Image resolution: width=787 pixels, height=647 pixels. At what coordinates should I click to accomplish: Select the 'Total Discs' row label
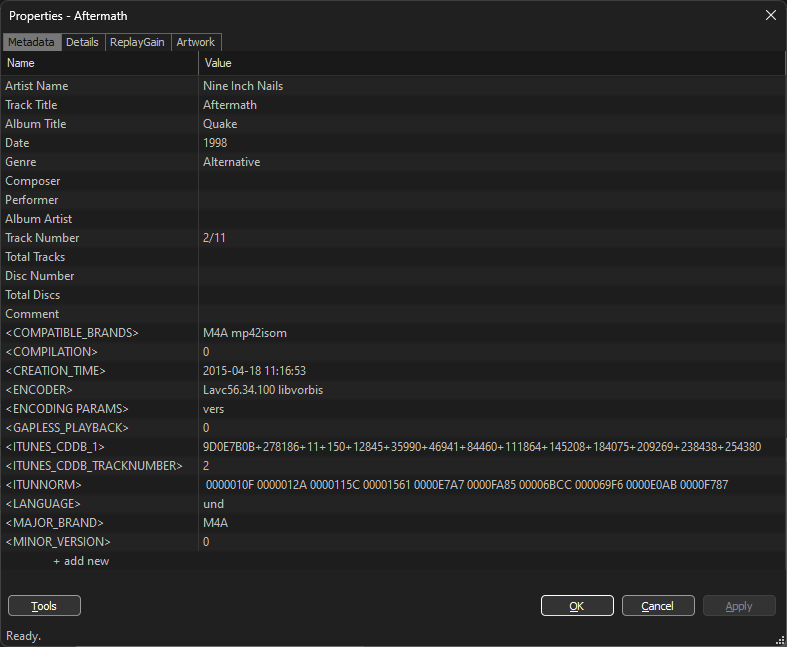(33, 295)
